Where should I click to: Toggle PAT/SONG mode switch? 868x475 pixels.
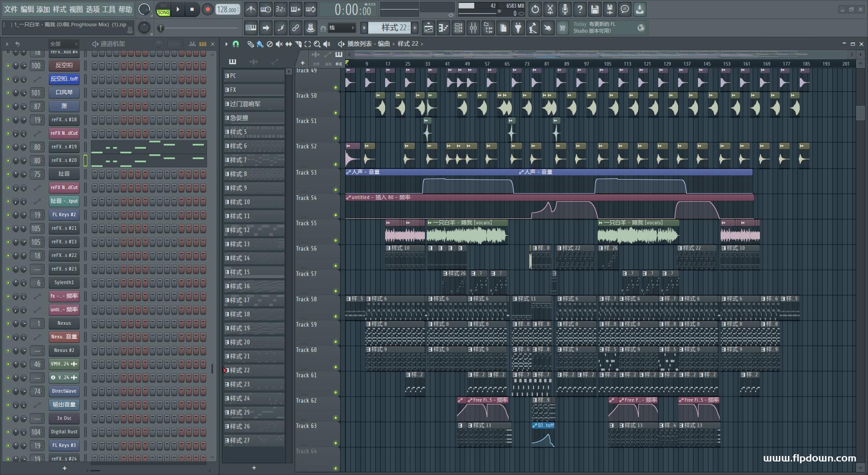(164, 9)
